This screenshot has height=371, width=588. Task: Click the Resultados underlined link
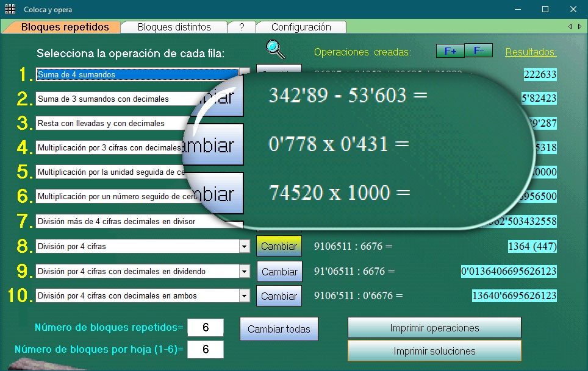coord(531,52)
